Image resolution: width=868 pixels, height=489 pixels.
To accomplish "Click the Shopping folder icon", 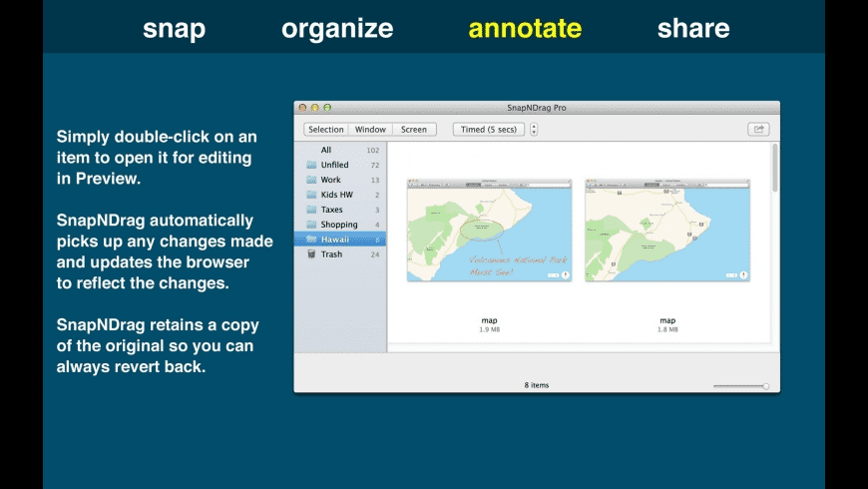I will pos(311,225).
